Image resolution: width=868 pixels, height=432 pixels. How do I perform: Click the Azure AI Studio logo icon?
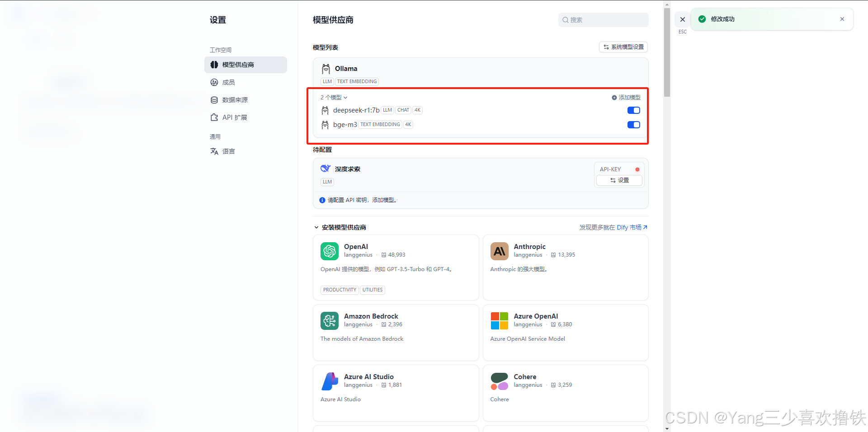tap(330, 381)
